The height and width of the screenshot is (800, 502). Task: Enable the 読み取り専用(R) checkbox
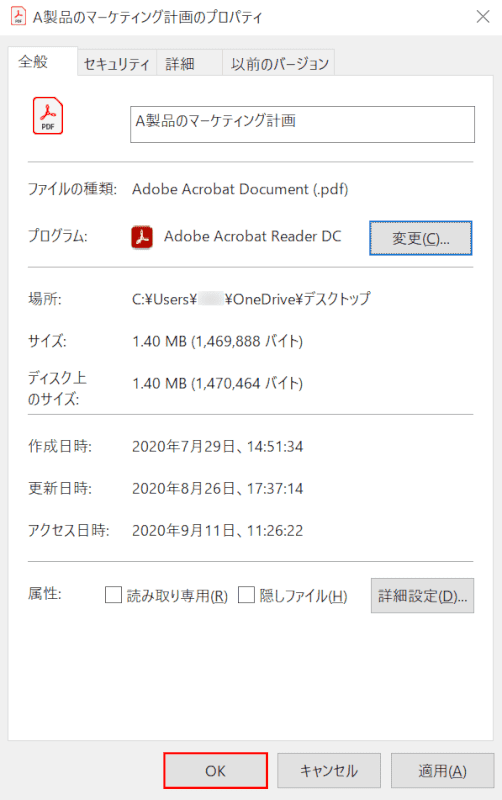pos(113,595)
